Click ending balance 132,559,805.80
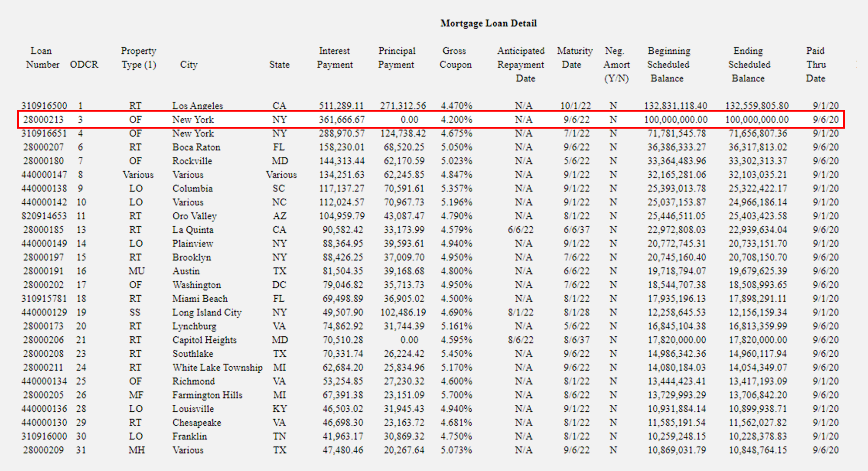Image resolution: width=868 pixels, height=471 pixels. coord(757,106)
